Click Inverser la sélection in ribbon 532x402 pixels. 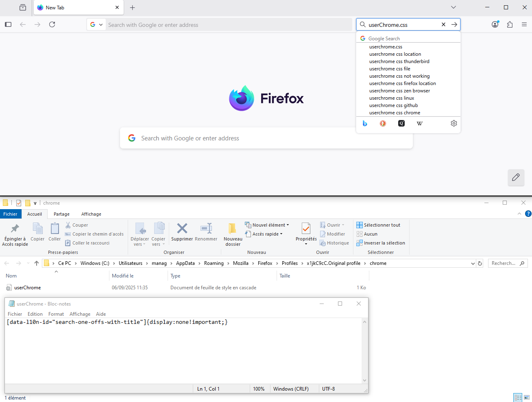[381, 243]
